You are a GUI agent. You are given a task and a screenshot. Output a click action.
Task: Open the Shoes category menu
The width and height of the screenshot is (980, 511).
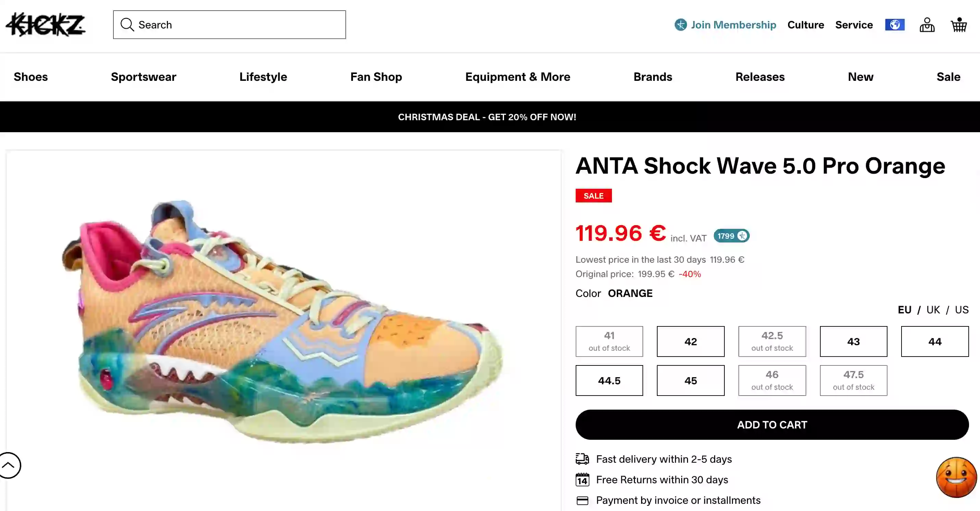pos(30,77)
